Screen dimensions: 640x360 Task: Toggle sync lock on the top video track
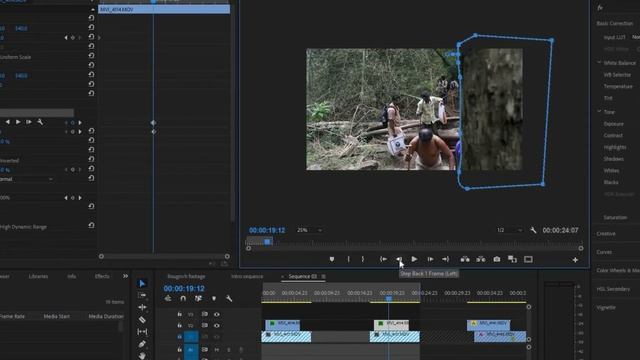pyautogui.click(x=204, y=314)
